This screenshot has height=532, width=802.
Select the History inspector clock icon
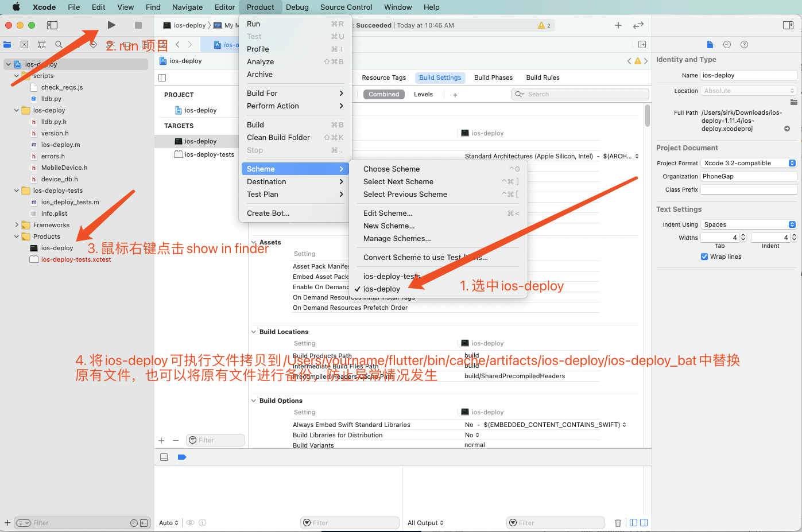point(727,44)
